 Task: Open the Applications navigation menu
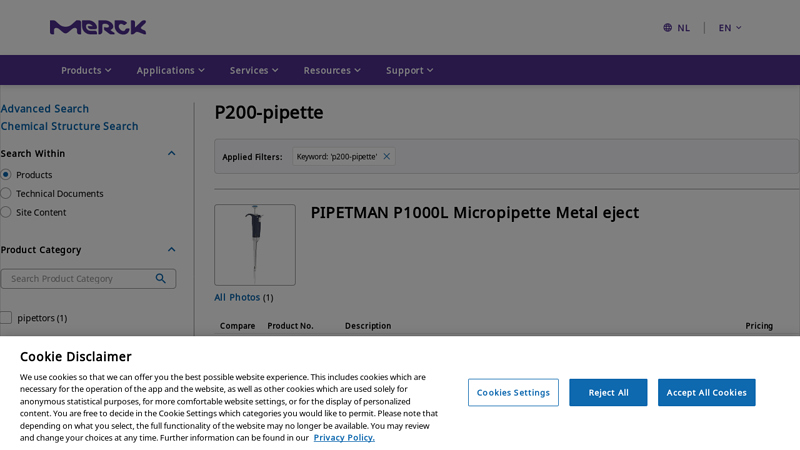point(170,70)
